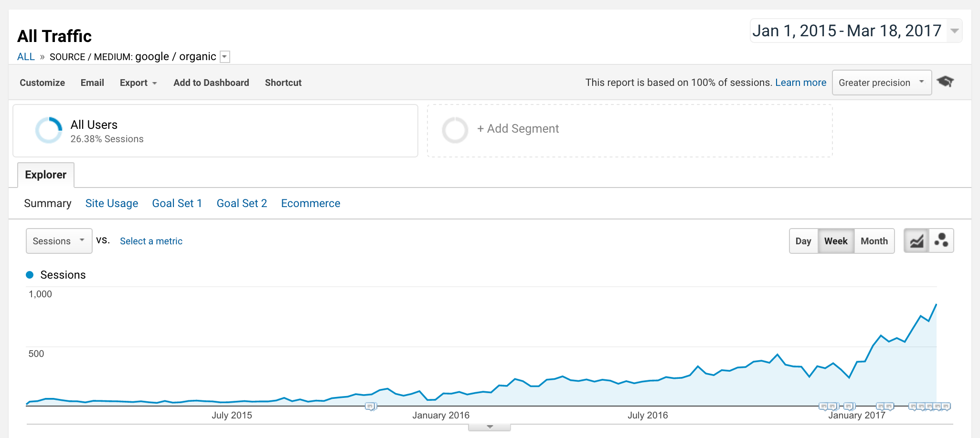Click the graduation cap education icon
Viewport: 980px width, 438px height.
click(x=945, y=82)
